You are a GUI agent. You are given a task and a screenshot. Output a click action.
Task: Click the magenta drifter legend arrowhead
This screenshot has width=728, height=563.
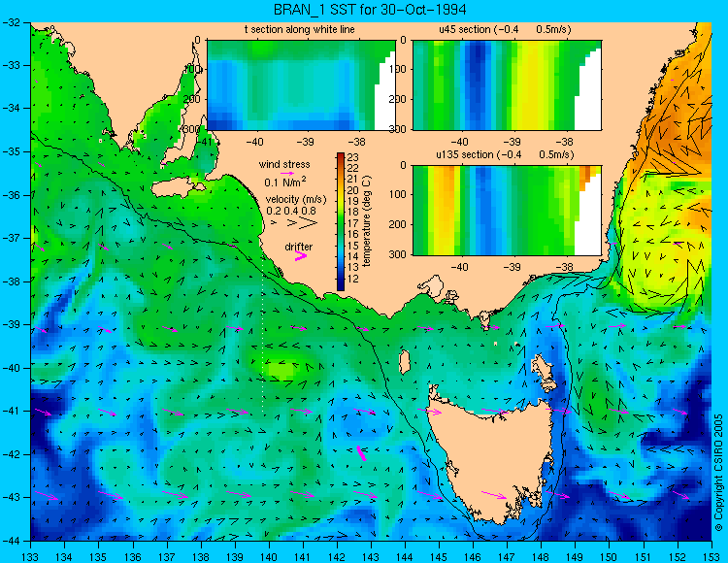(301, 255)
